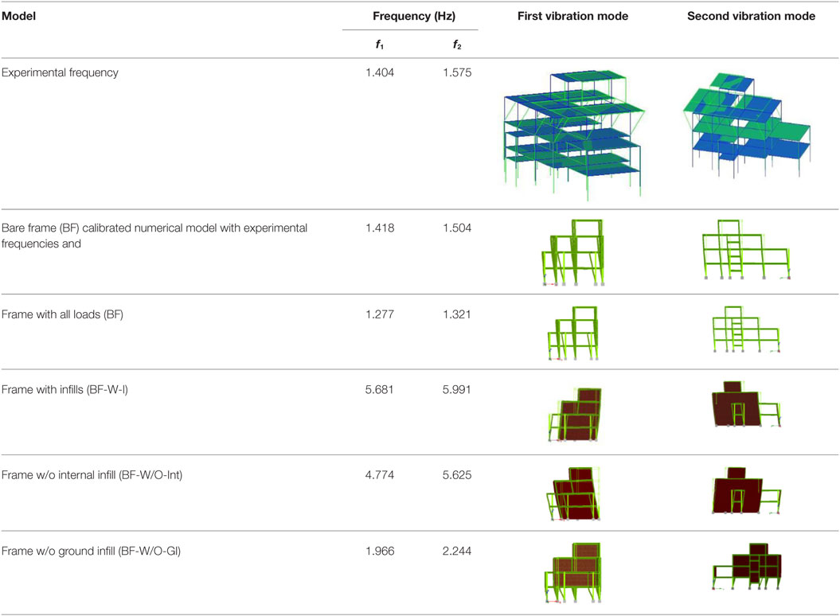840x616 pixels.
Task: Open the BF-W/O-Int second mode image
Action: (746, 491)
